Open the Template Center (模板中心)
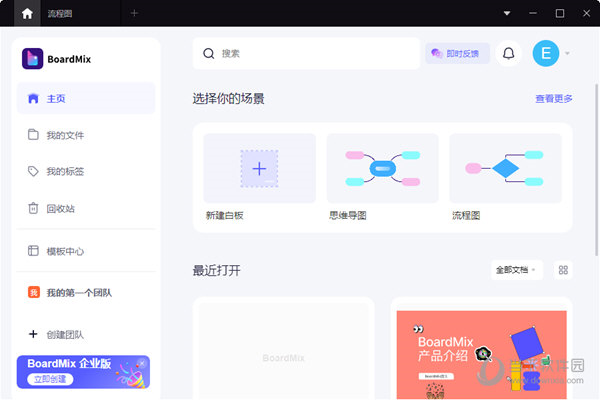This screenshot has width=600, height=400. coord(64,251)
